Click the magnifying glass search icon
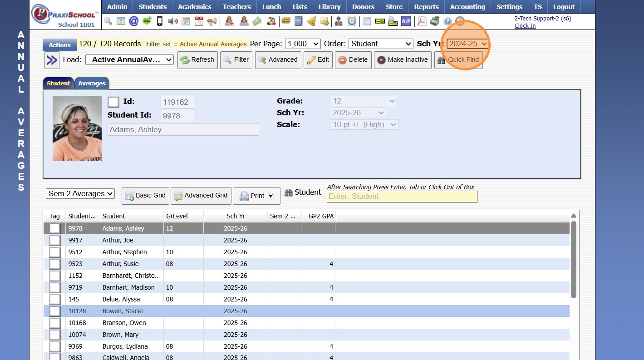Image resolution: width=644 pixels, height=360 pixels. (108, 21)
